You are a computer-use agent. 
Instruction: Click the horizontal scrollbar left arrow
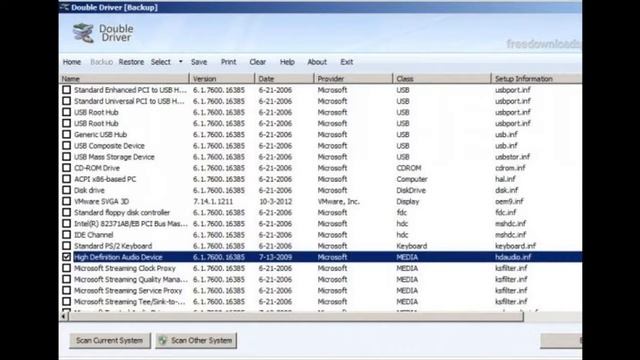(64, 316)
